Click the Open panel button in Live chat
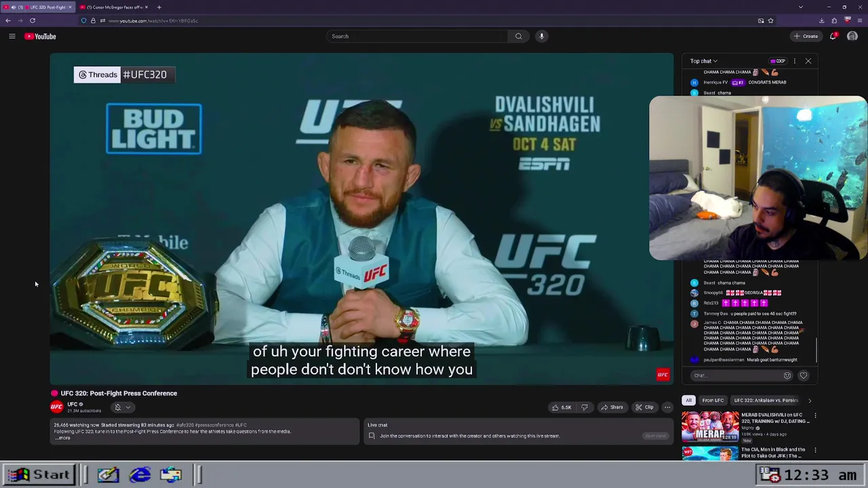The height and width of the screenshot is (488, 868). pos(655,436)
